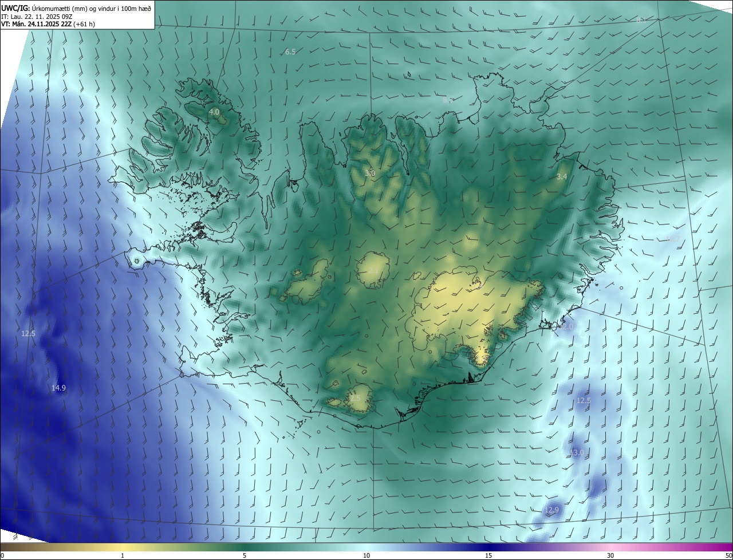Click the 2.5 value label on the map

tap(355, 399)
